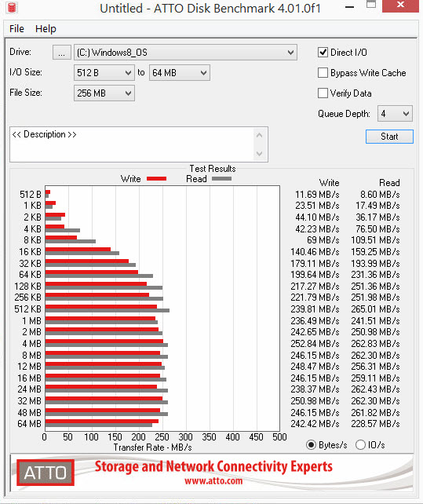This screenshot has width=423, height=504.
Task: Open the Queue Depth dropdown
Action: [395, 114]
